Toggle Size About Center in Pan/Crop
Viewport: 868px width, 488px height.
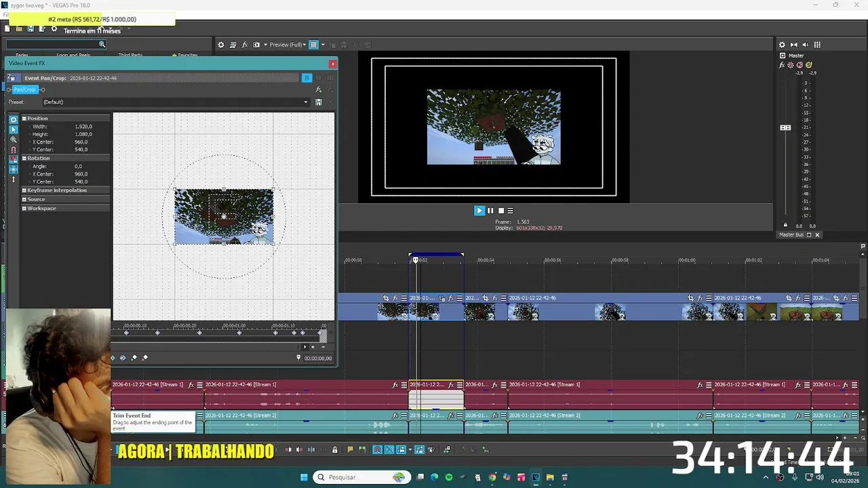14,169
